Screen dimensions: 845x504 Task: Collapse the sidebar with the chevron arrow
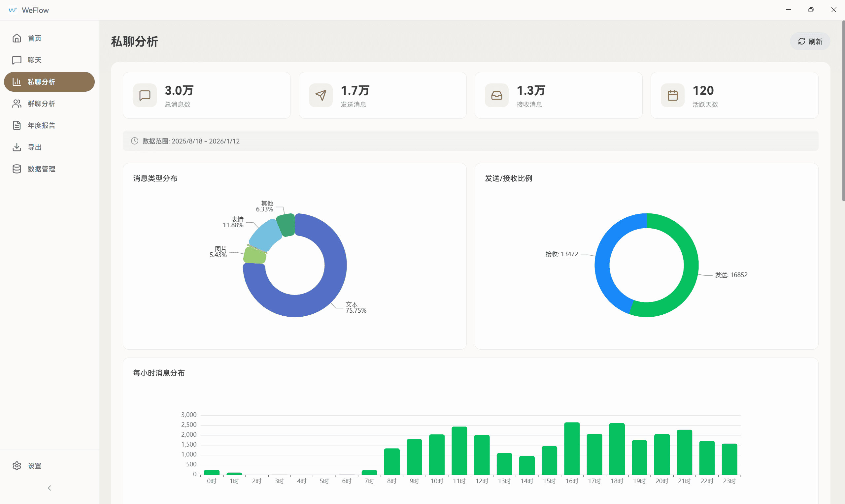[x=49, y=488]
